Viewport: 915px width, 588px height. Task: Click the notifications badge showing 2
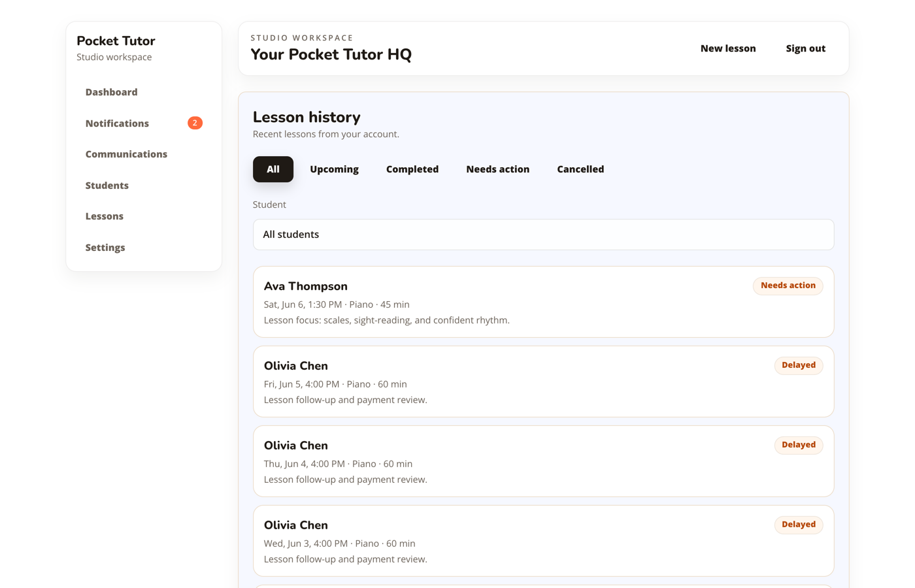pos(195,123)
